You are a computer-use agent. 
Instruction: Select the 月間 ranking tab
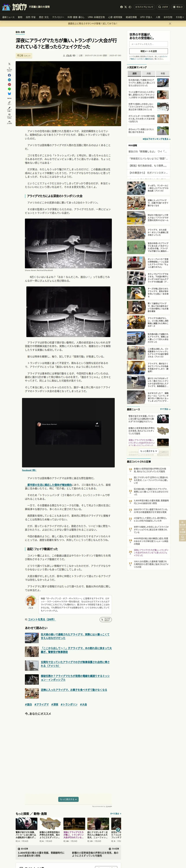pos(148,73)
